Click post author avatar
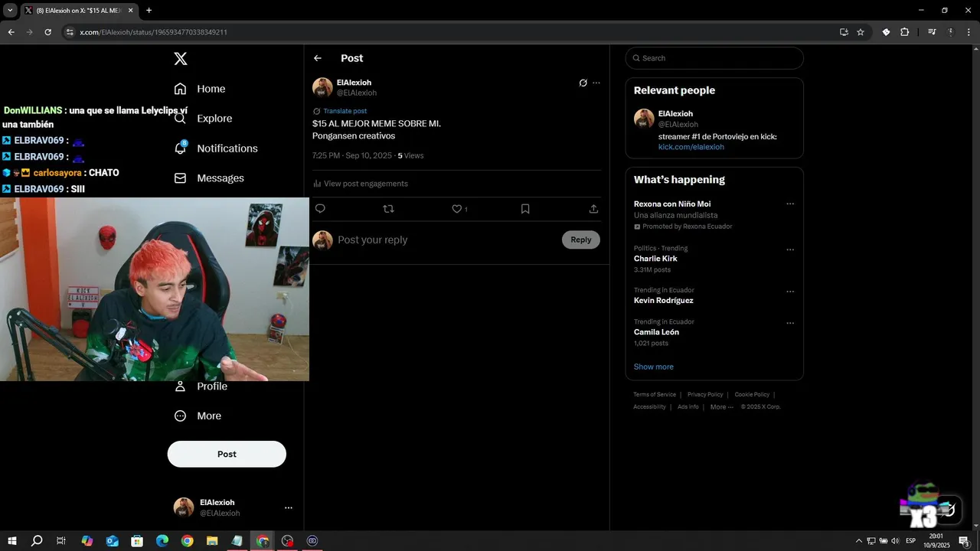 click(322, 87)
